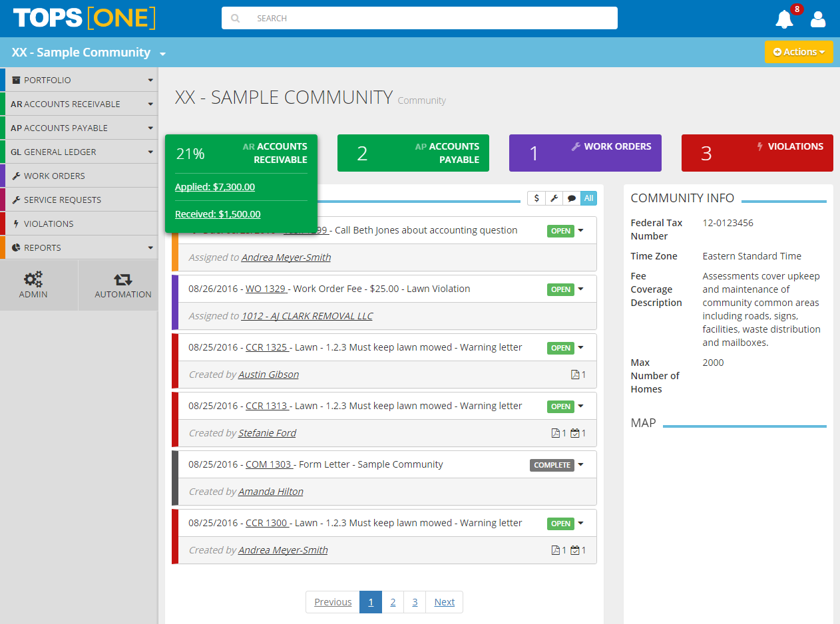Filter activity by comment bubble icon
Image resolution: width=840 pixels, height=624 pixels.
[x=571, y=198]
